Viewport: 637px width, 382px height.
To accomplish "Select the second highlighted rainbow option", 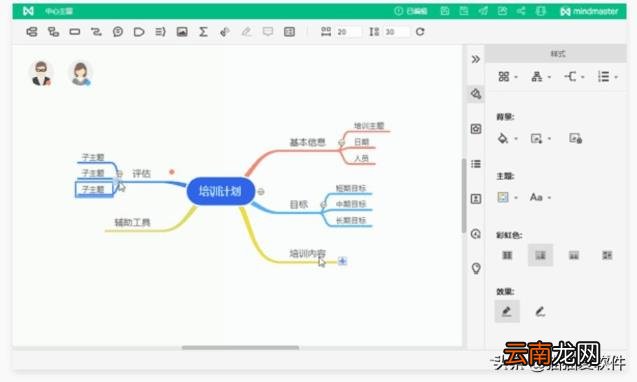I will tap(540, 255).
